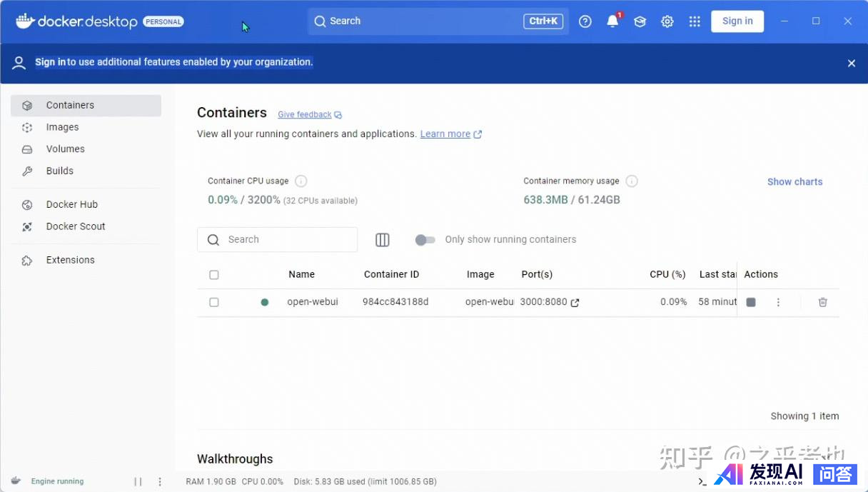Sort by Port(s) column header
Viewport: 868px width, 492px height.
coord(537,275)
